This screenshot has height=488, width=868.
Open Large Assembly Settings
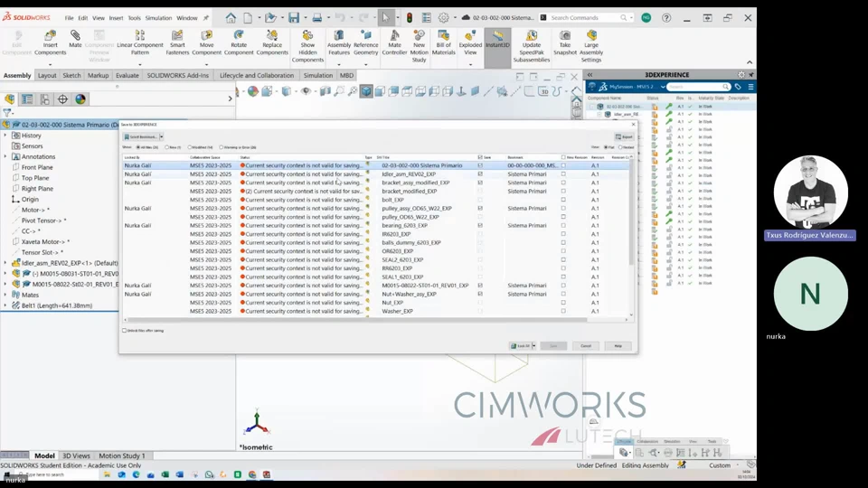click(591, 46)
